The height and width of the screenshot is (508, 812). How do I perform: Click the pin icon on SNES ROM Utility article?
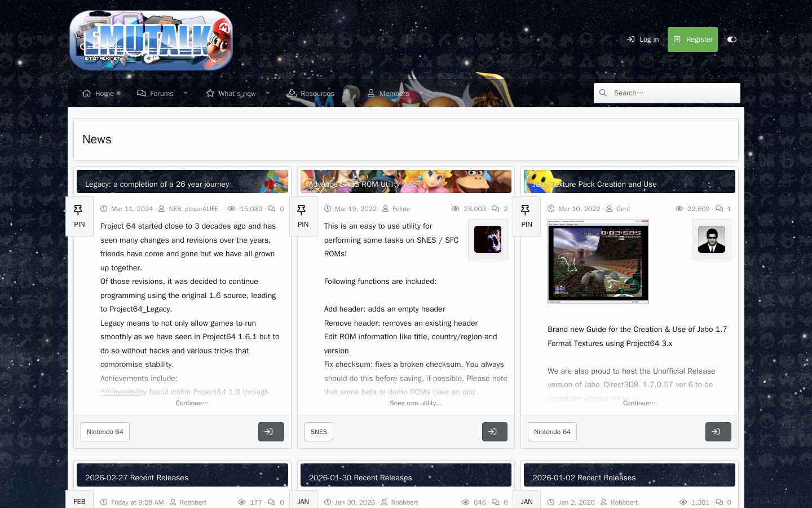point(302,210)
